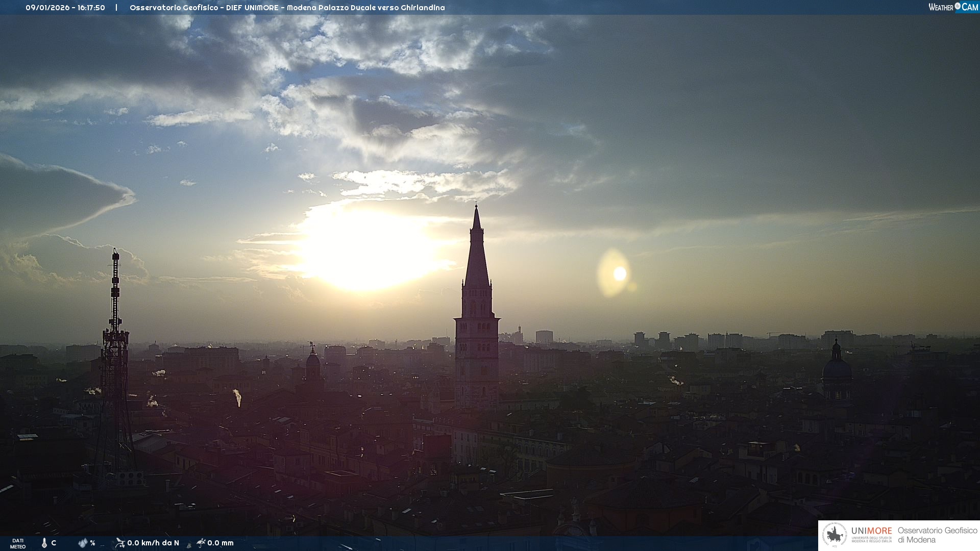Click the WeatherCam logo
This screenshot has width=980, height=551.
953,7
